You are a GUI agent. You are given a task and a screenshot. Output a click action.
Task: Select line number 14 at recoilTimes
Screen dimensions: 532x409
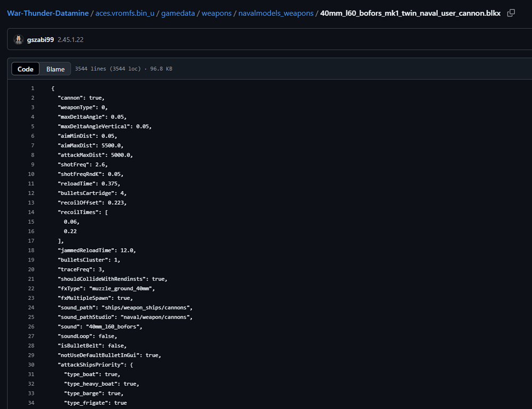[x=31, y=212]
